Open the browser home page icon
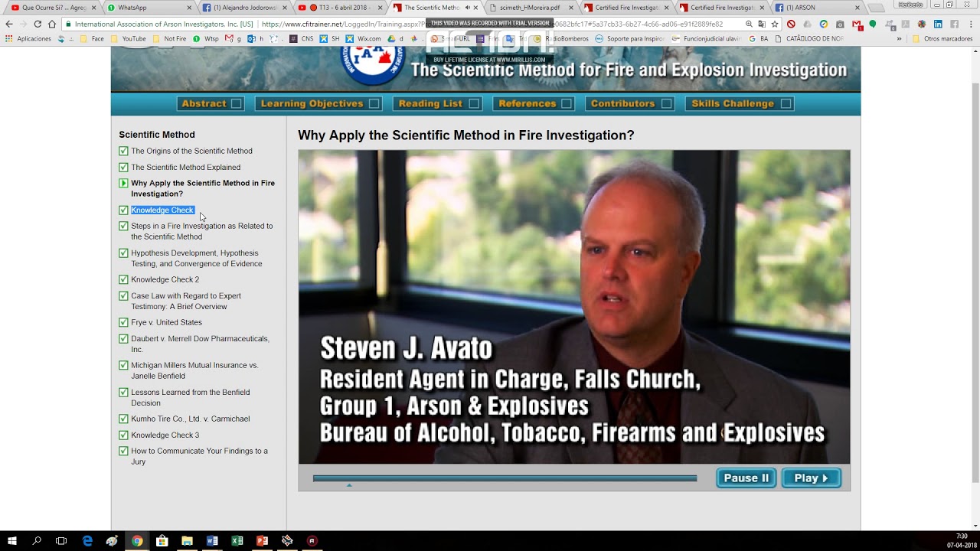This screenshot has width=980, height=551. point(52,24)
